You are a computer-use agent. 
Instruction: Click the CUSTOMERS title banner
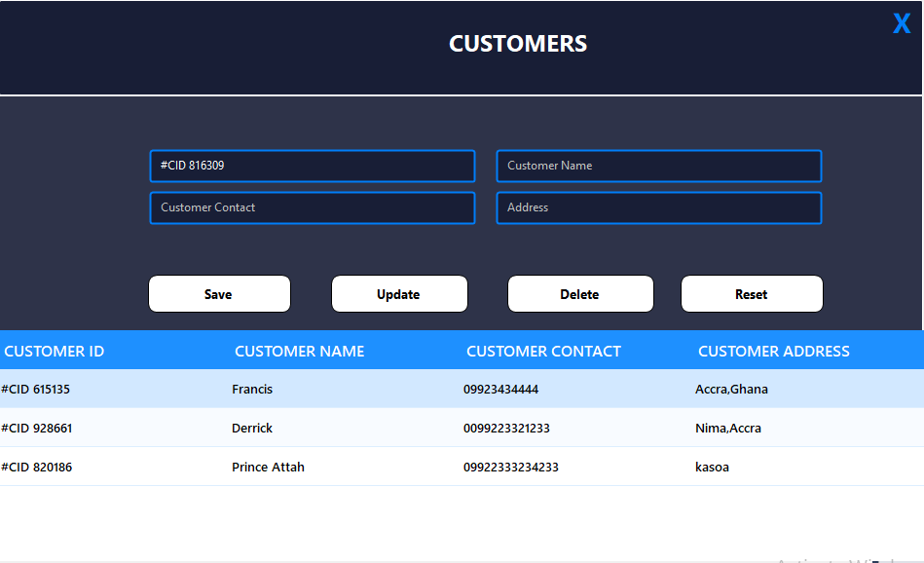click(x=517, y=43)
